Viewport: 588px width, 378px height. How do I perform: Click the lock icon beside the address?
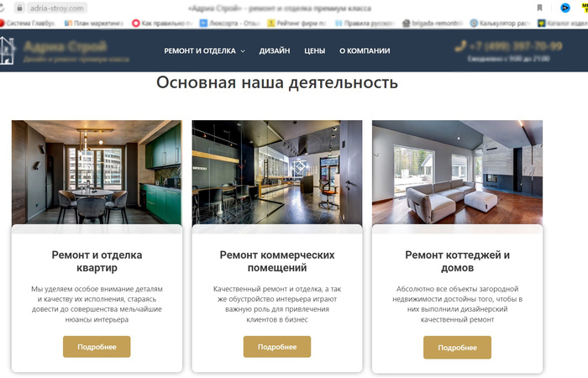[x=19, y=8]
